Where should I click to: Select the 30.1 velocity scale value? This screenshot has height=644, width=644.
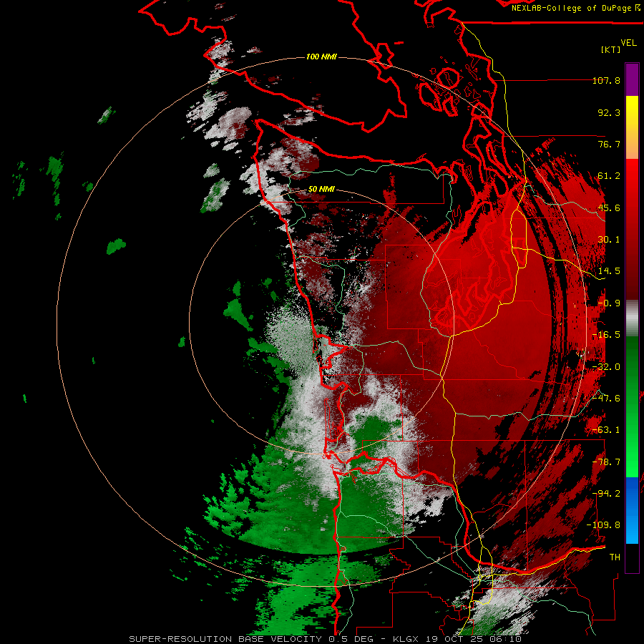(x=609, y=240)
